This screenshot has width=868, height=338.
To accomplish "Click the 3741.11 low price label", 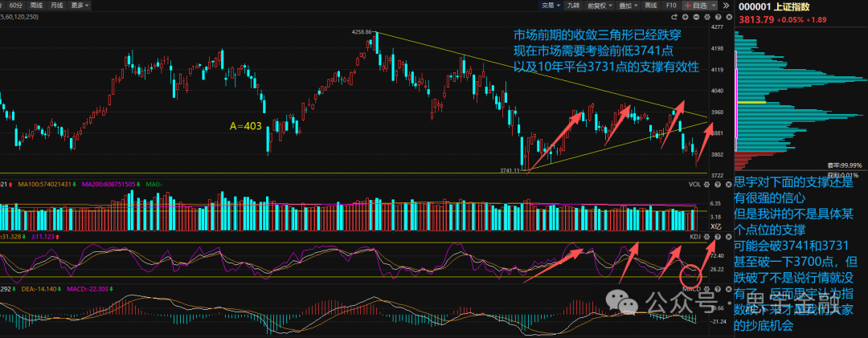I will (510, 171).
